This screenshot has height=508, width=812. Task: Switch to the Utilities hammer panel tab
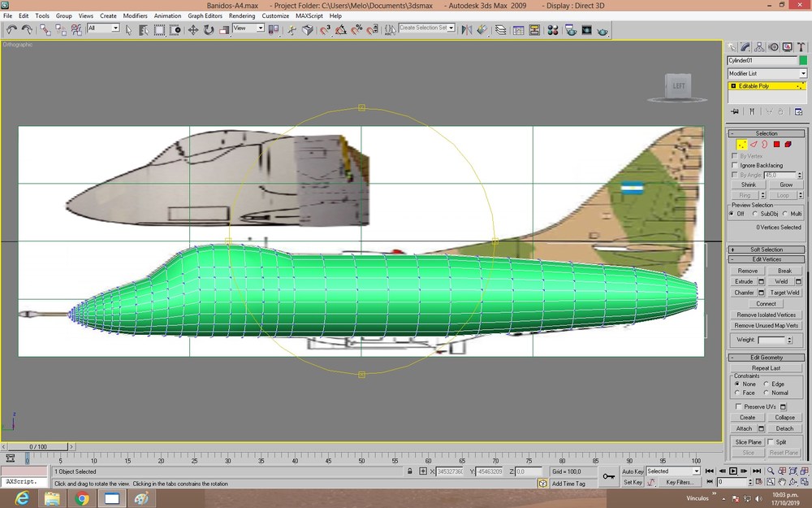pyautogui.click(x=801, y=47)
